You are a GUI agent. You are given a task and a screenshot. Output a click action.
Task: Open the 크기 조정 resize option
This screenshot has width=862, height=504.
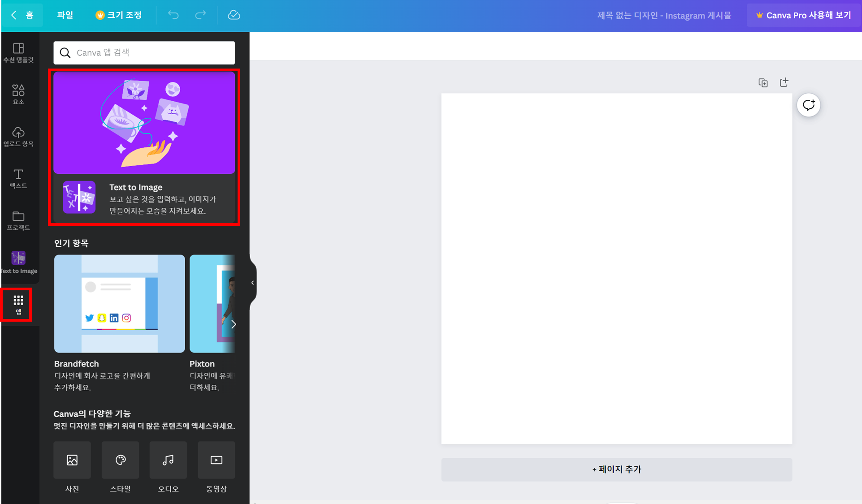[119, 15]
